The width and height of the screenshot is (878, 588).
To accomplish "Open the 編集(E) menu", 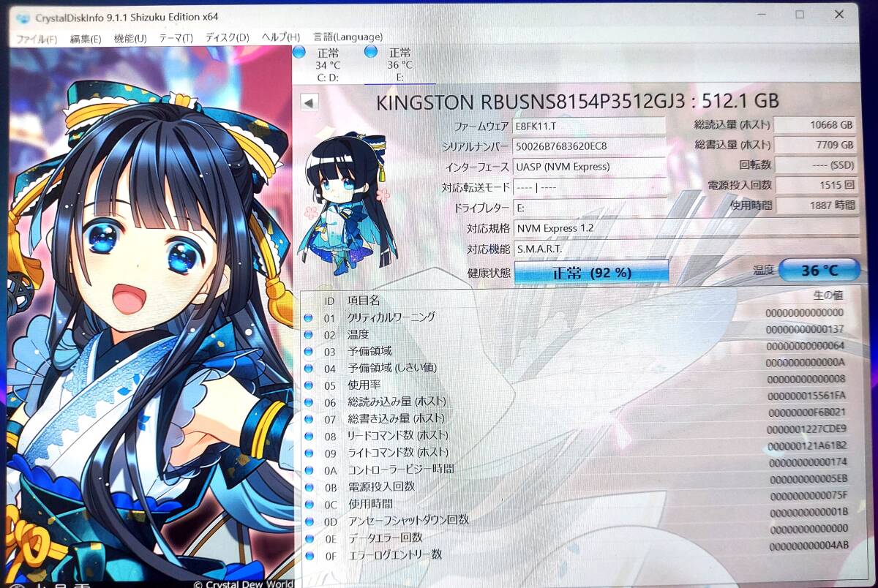I will (86, 39).
